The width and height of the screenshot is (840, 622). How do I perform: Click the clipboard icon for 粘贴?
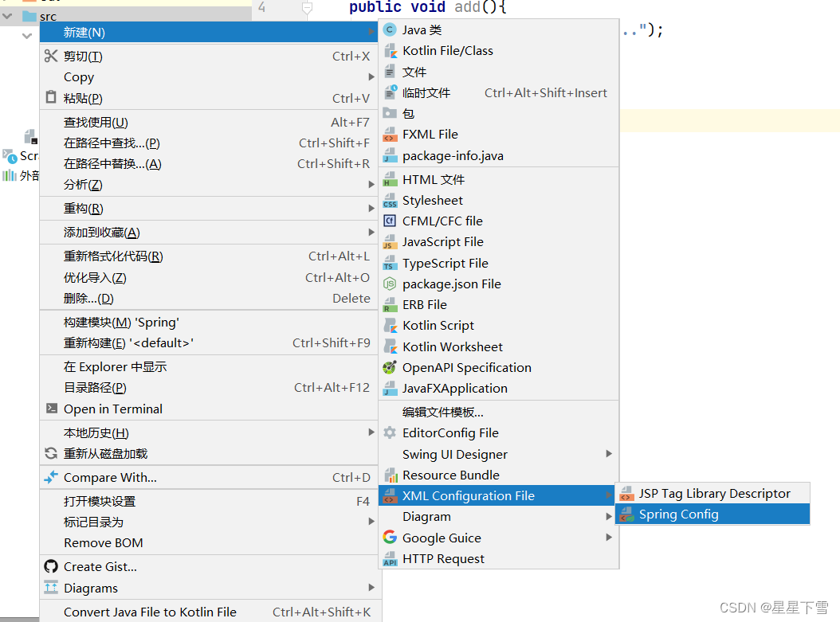point(51,97)
